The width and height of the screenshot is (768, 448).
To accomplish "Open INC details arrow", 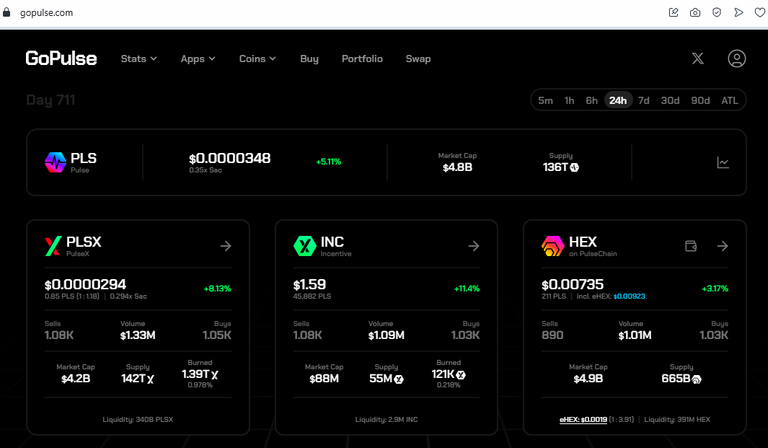I will pos(474,246).
